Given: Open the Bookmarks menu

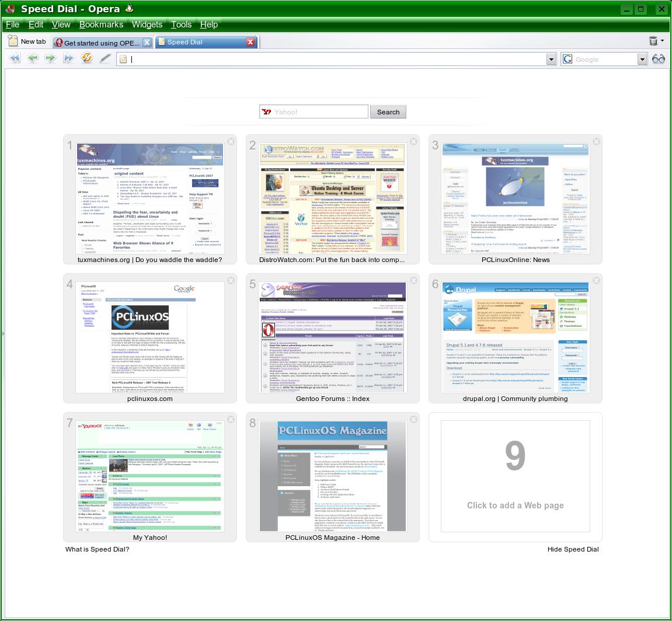Looking at the screenshot, I should point(101,25).
